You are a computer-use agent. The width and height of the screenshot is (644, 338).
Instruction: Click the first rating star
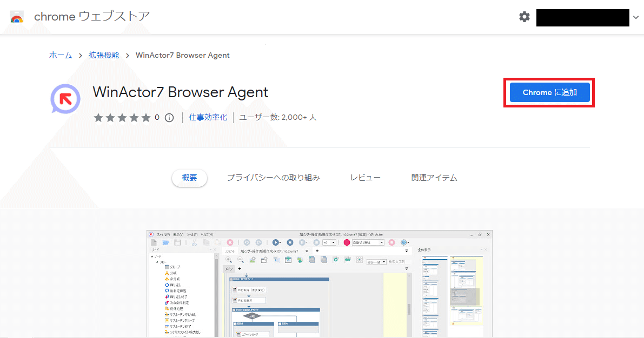(x=98, y=117)
